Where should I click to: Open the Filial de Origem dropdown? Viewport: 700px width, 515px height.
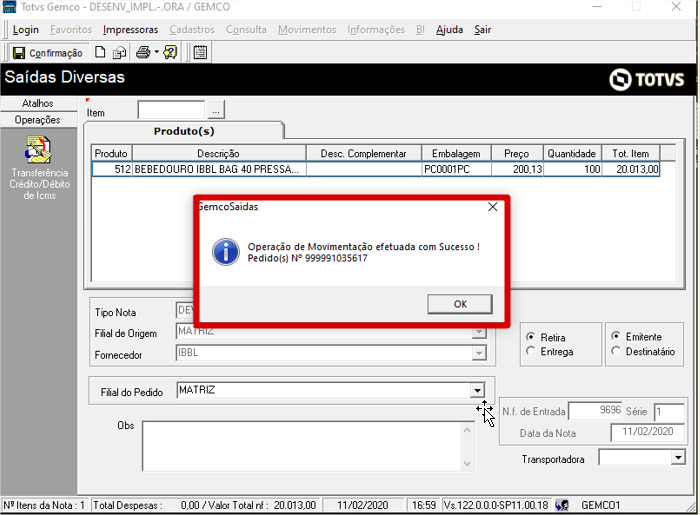[479, 332]
